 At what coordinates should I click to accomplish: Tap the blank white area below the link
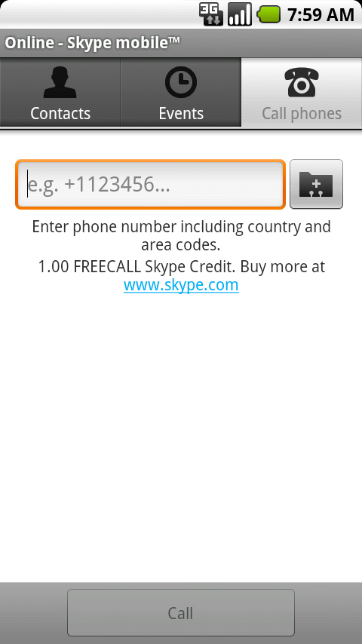tap(181, 435)
